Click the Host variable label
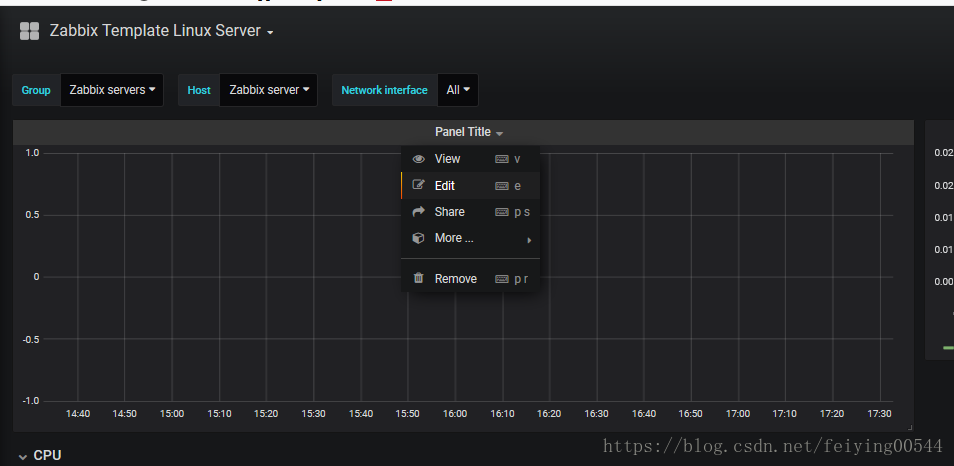 pyautogui.click(x=199, y=90)
